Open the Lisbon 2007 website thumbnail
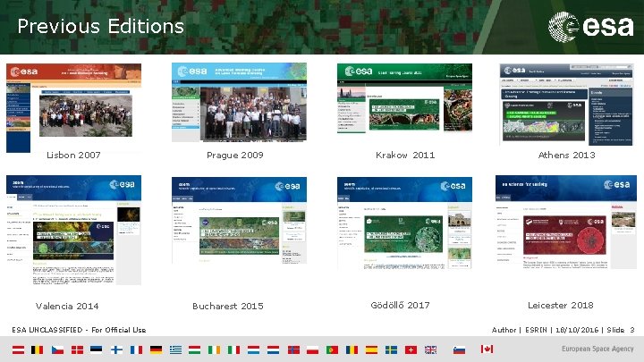The width and height of the screenshot is (644, 362). pos(73,107)
